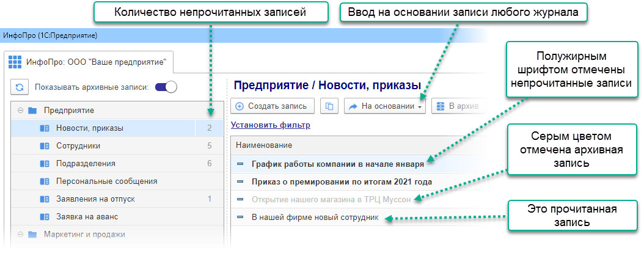This screenshot has width=644, height=256.
Task: Open В нашей фирме новый сотрудник record
Action: [x=315, y=217]
